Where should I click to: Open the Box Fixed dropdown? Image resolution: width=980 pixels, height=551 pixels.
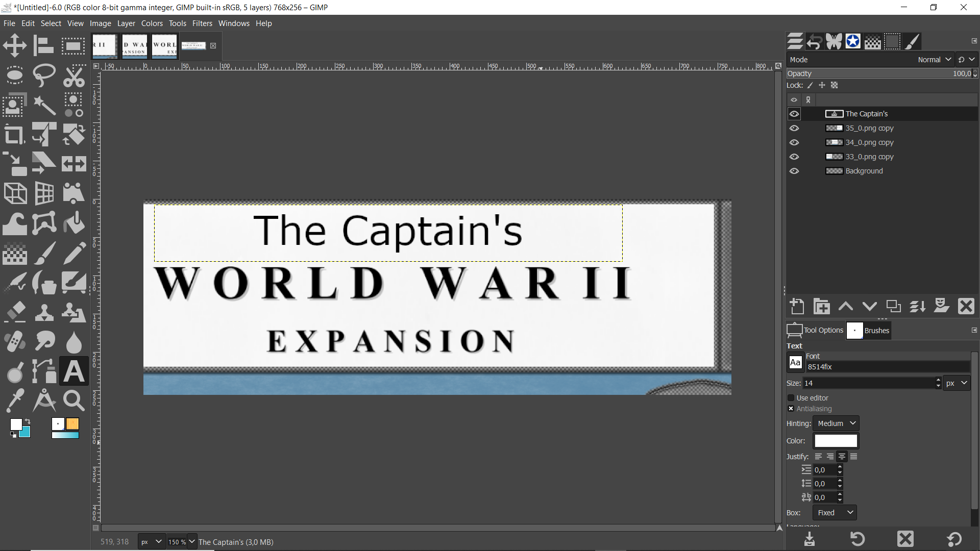835,513
